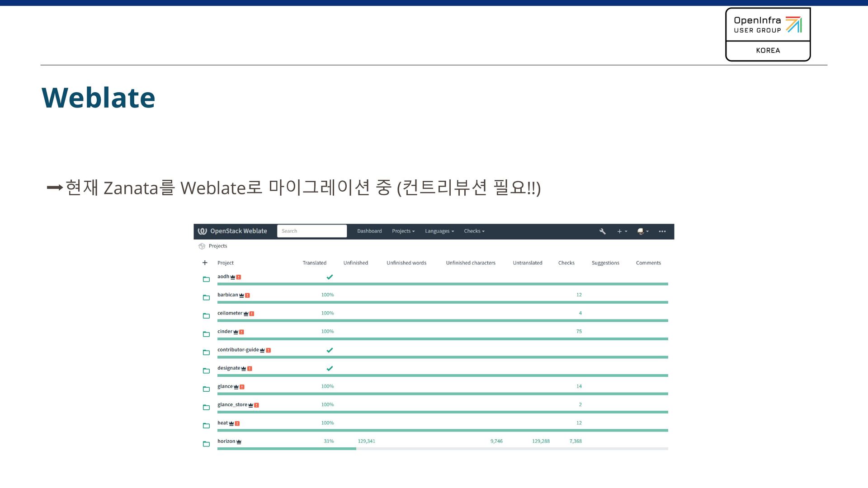Image resolution: width=868 pixels, height=488 pixels.
Task: Click the Weblate logo icon
Action: point(203,231)
